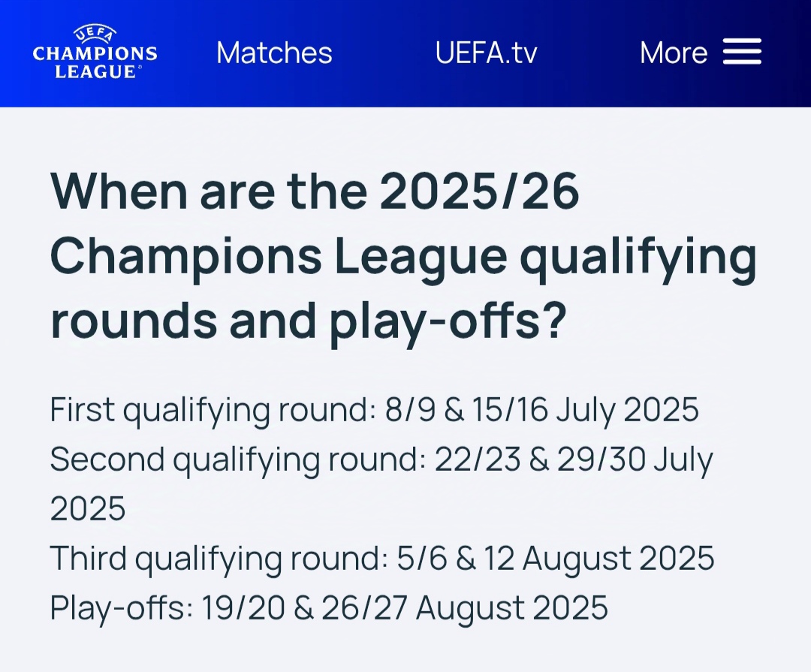Click "2025/26" in the headline
Viewport: 811px width, 672px height.
(479, 191)
